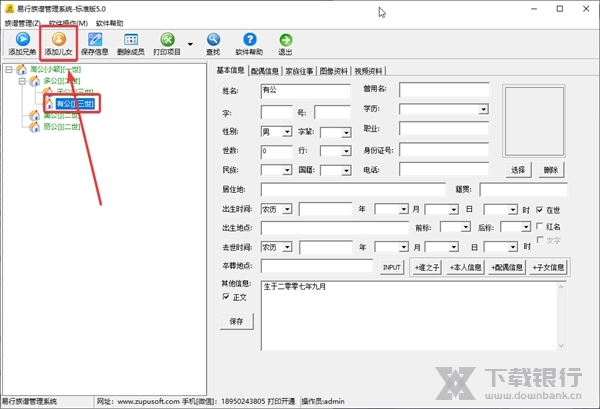Open death month dropdown in 去世时间 row

(x=403, y=247)
